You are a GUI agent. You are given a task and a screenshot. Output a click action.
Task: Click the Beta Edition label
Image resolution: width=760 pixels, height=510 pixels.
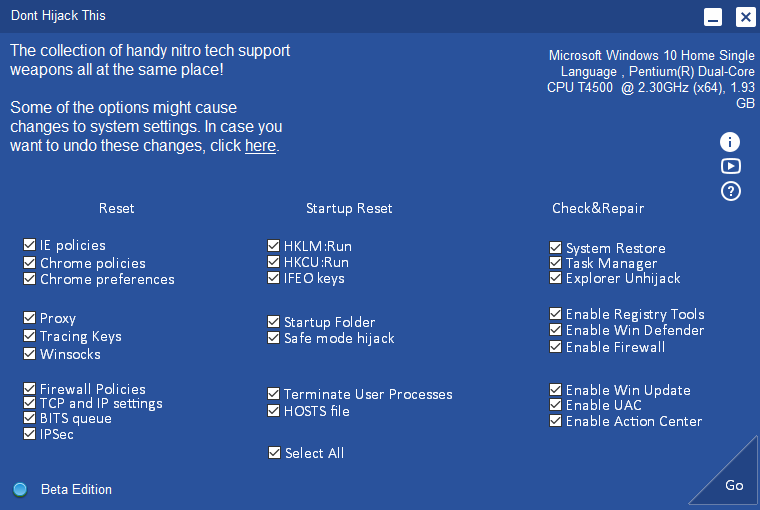coord(76,490)
